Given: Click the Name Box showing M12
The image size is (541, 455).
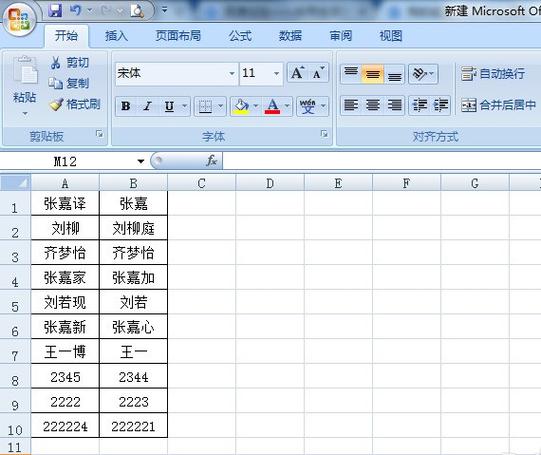Looking at the screenshot, I should (66, 161).
